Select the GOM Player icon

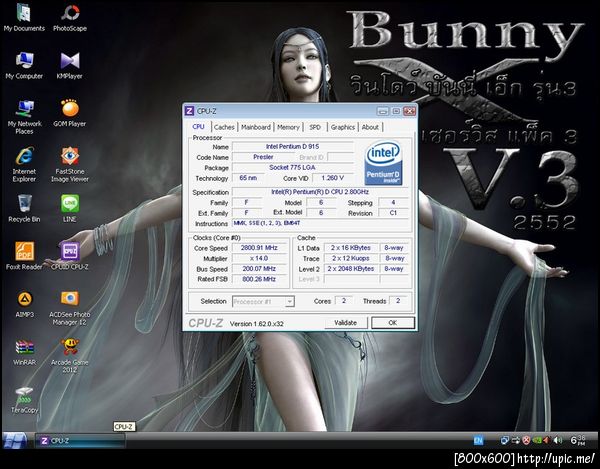tap(70, 113)
